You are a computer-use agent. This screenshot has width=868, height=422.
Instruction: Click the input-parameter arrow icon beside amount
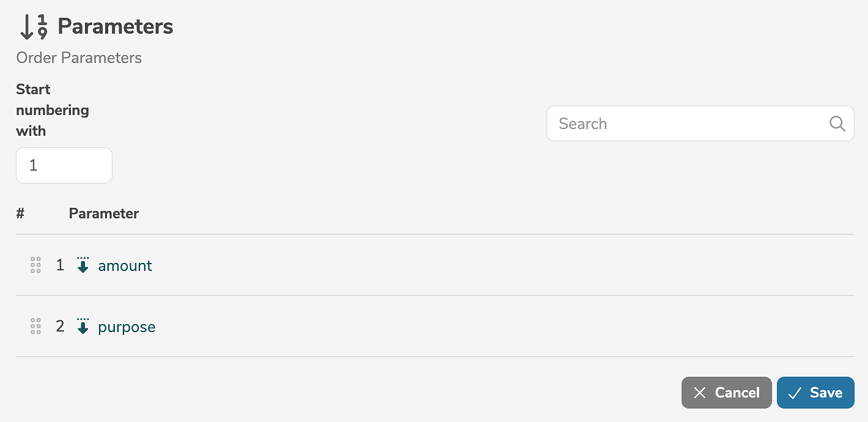83,265
